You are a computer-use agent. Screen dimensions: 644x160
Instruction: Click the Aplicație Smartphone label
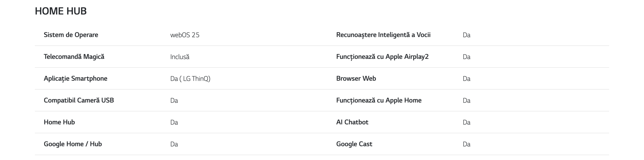tap(75, 78)
